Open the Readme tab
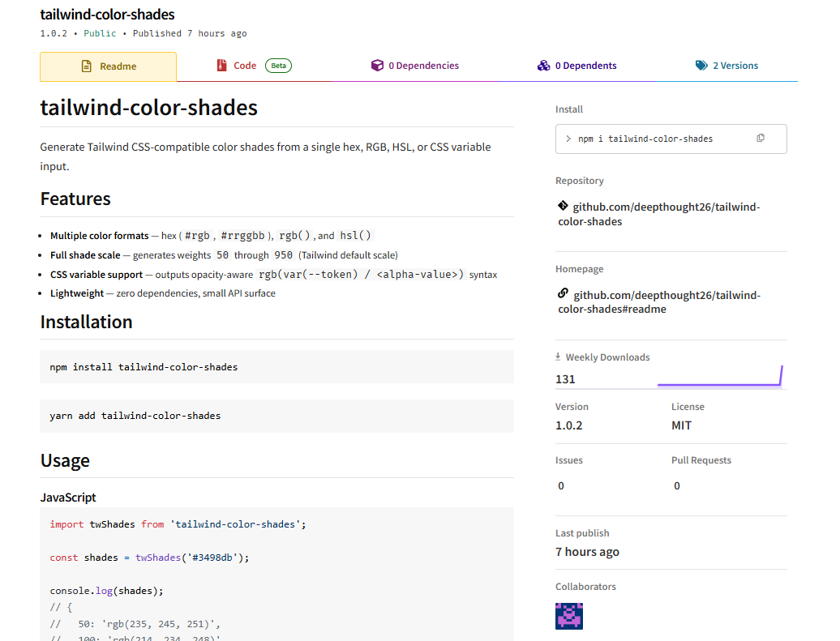The width and height of the screenshot is (840, 641). (108, 66)
